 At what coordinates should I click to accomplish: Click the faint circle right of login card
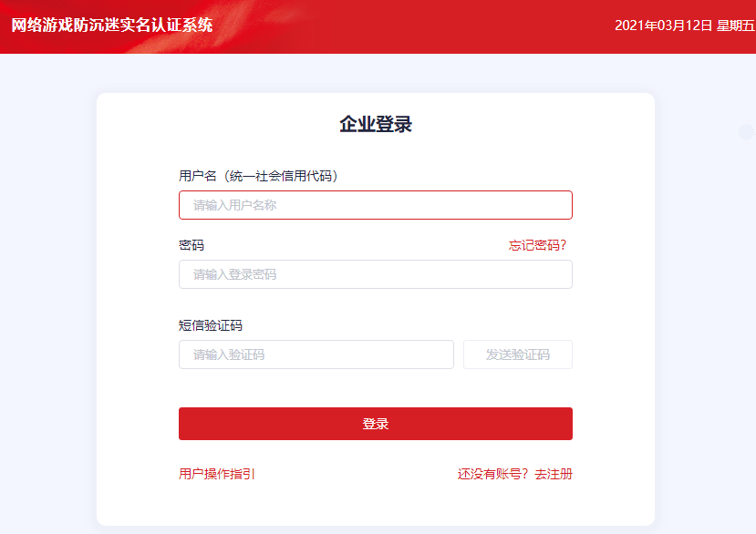(x=747, y=131)
